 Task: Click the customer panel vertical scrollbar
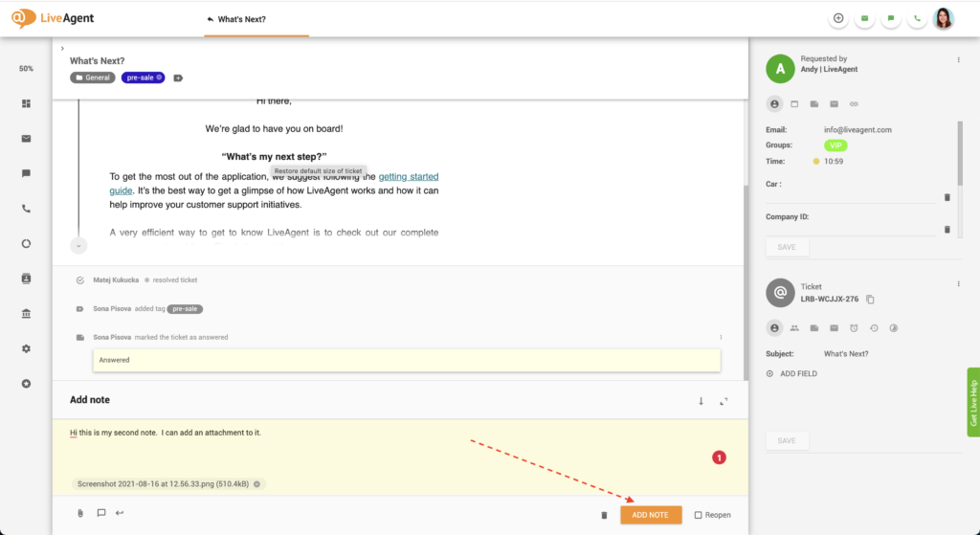[959, 153]
